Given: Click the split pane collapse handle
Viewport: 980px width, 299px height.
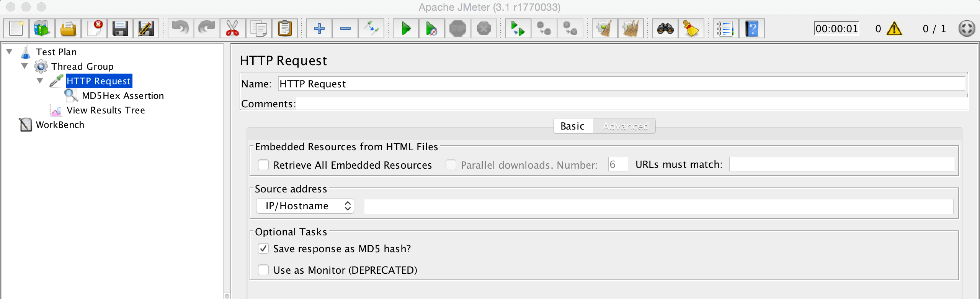Looking at the screenshot, I should tap(227, 296).
